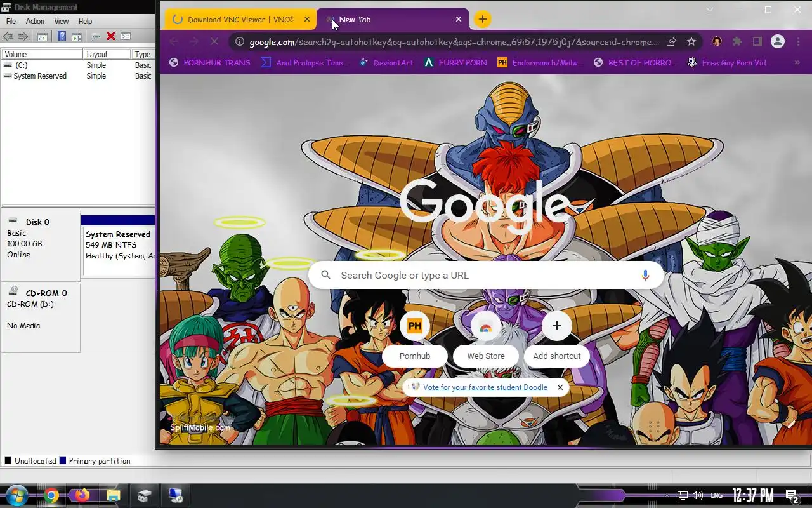This screenshot has height=508, width=812.
Task: Toggle the action pane icon in Disk Management
Action: pos(76,37)
